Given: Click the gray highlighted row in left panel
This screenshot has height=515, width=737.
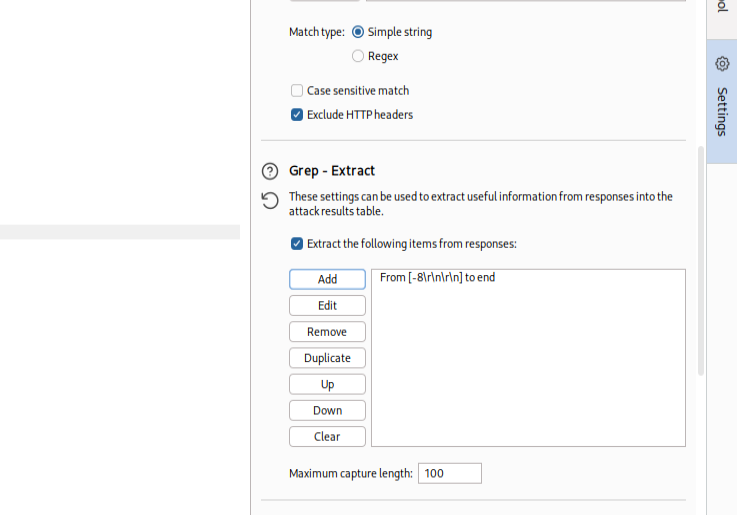Looking at the screenshot, I should coord(120,232).
